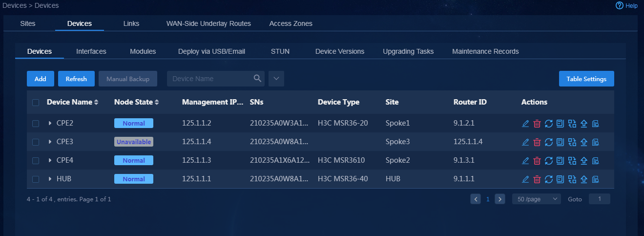Screen dimensions: 644x236
Task: Switch to the Device Versions tab
Action: tap(340, 51)
